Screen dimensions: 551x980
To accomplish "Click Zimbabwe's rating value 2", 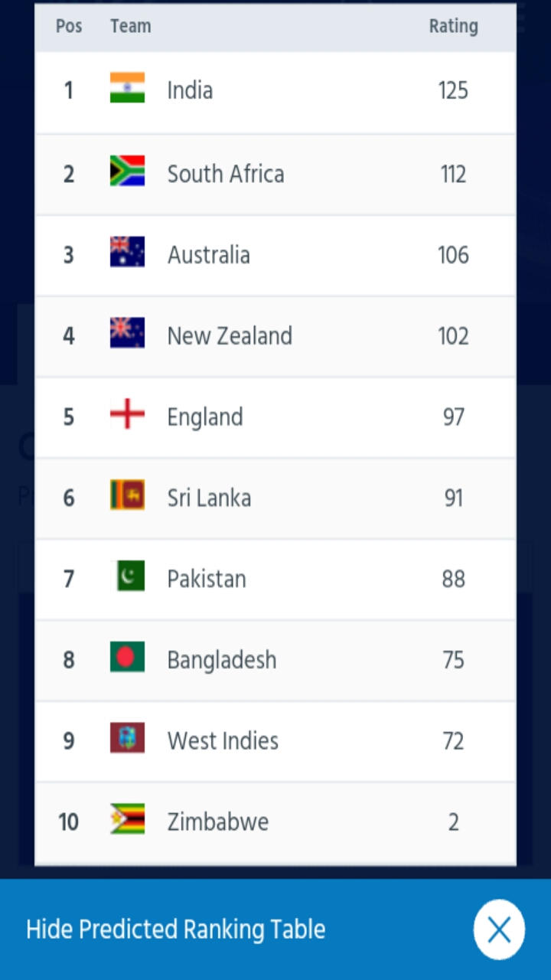I will 453,822.
